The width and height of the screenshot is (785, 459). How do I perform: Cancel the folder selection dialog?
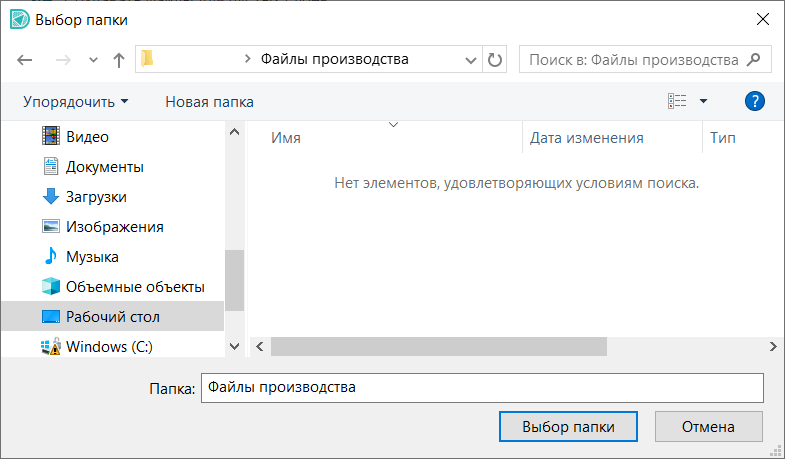[x=708, y=427]
